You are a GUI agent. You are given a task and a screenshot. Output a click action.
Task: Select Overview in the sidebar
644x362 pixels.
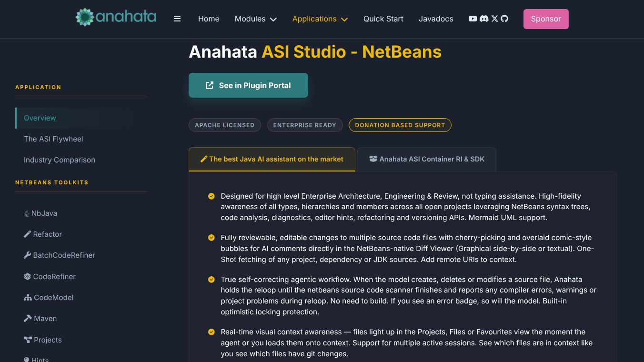click(81, 118)
